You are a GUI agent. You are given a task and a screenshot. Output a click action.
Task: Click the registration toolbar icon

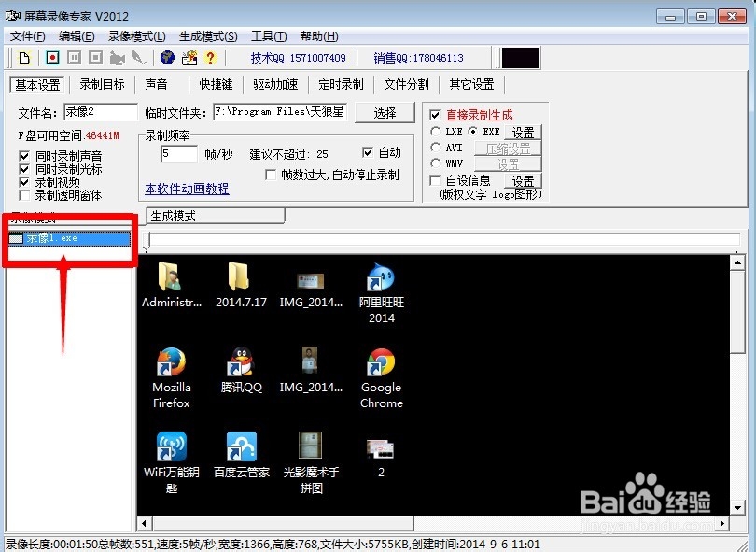coord(189,58)
